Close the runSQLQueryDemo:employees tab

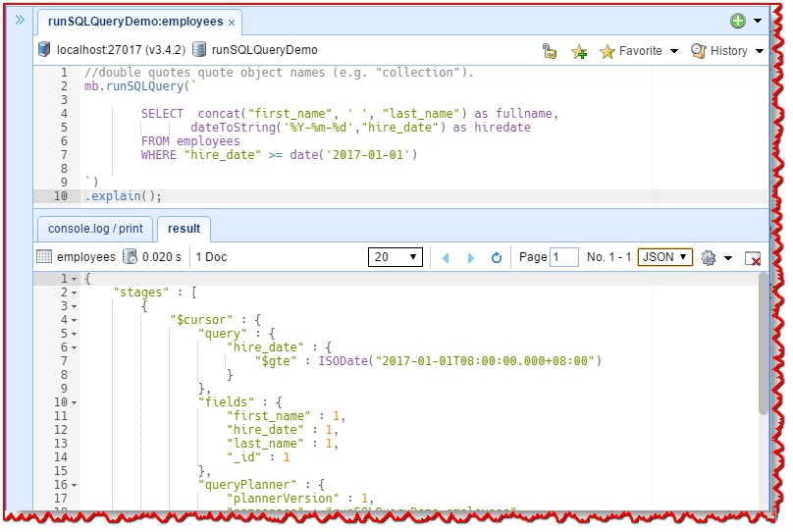point(232,23)
